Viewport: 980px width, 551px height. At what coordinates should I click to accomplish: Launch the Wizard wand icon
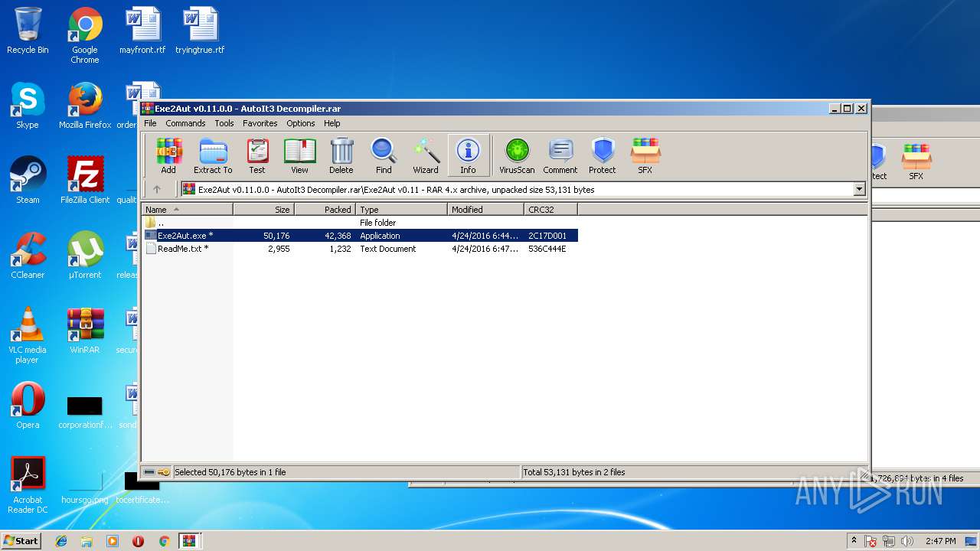coord(426,156)
